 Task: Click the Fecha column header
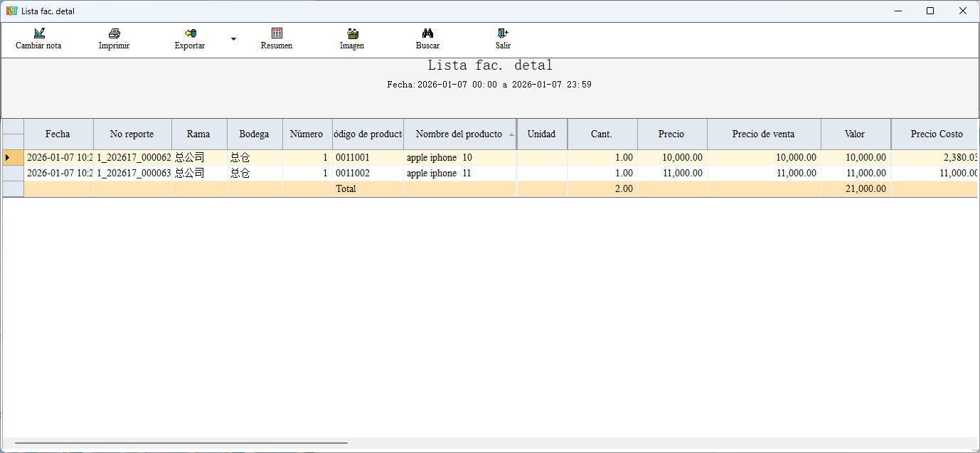(58, 134)
